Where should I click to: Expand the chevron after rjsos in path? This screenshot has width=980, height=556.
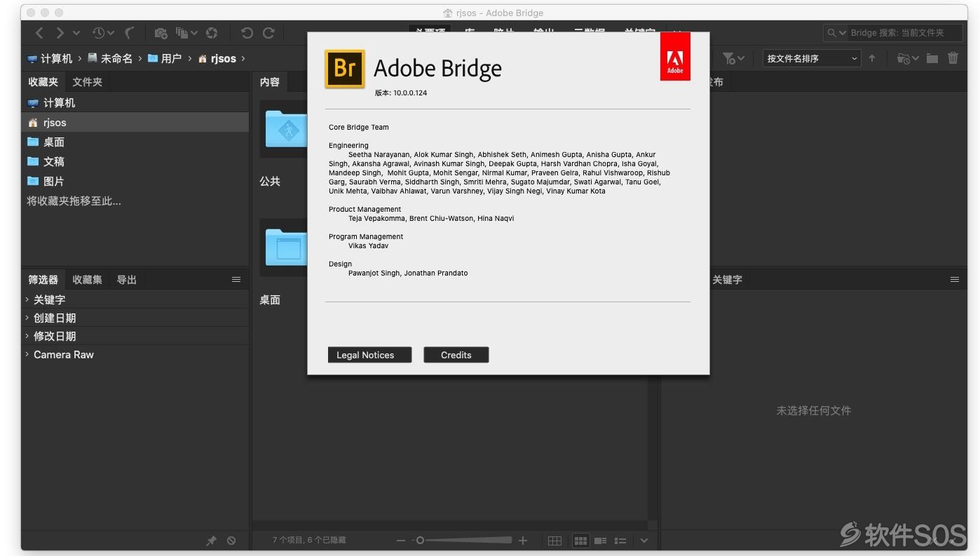(x=243, y=58)
